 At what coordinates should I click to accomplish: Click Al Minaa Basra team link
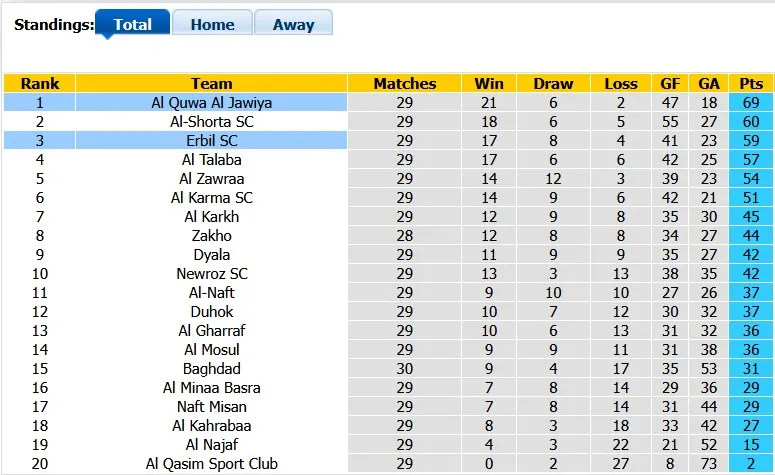211,388
